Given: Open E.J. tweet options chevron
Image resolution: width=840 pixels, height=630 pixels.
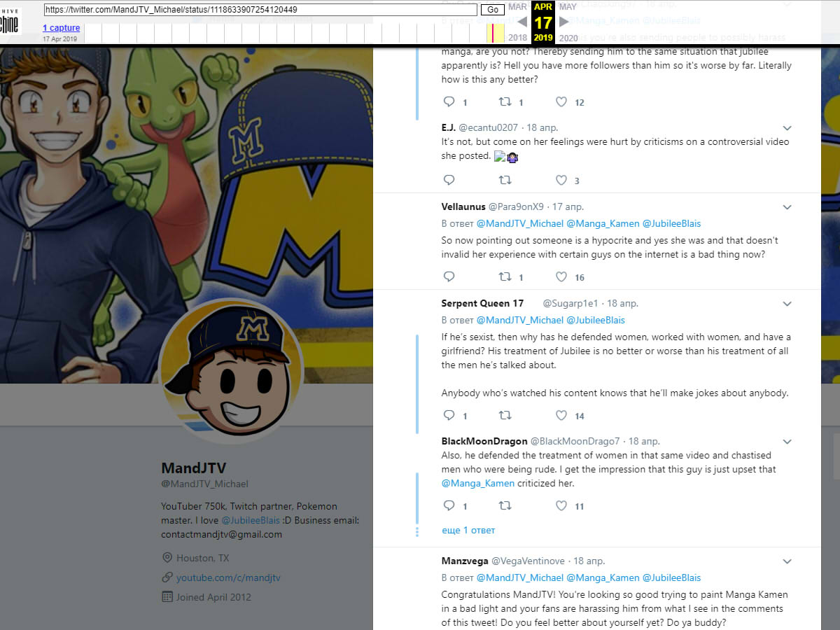Looking at the screenshot, I should (x=787, y=128).
